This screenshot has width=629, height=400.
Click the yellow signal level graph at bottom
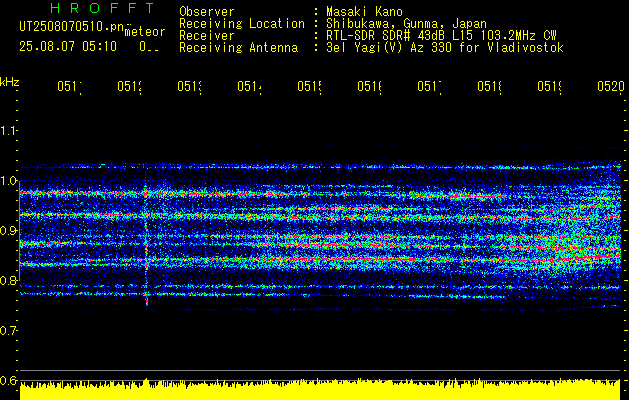tap(320, 389)
